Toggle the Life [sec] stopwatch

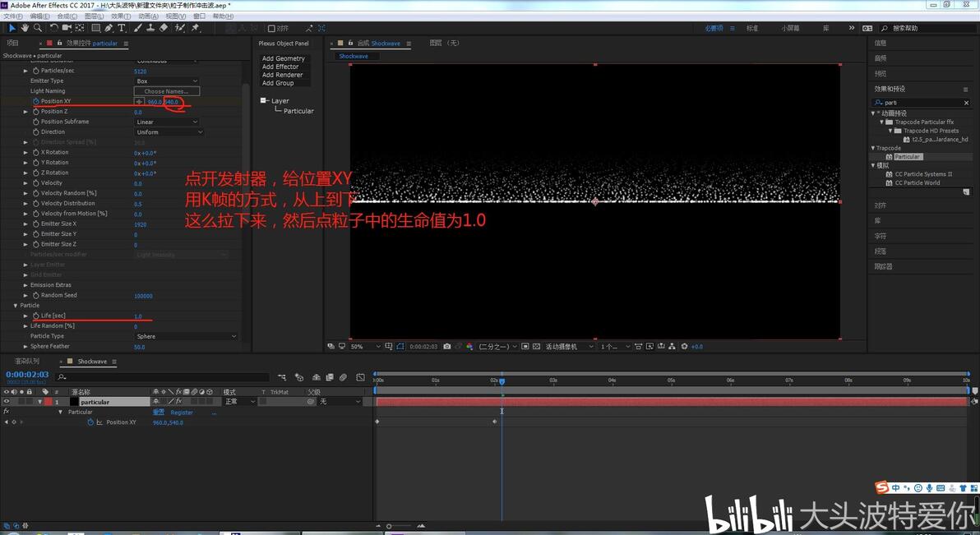[35, 316]
